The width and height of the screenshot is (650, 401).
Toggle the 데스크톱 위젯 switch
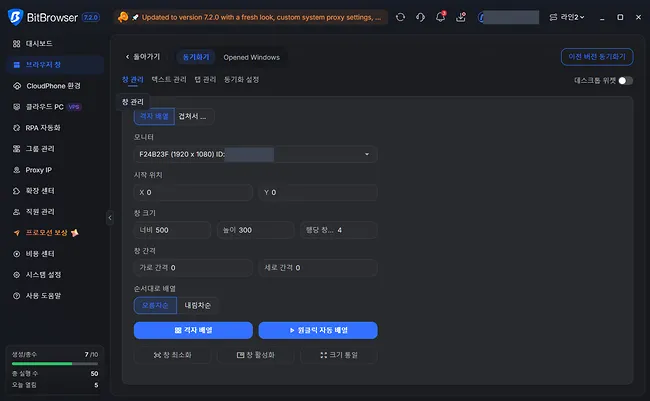(x=626, y=80)
